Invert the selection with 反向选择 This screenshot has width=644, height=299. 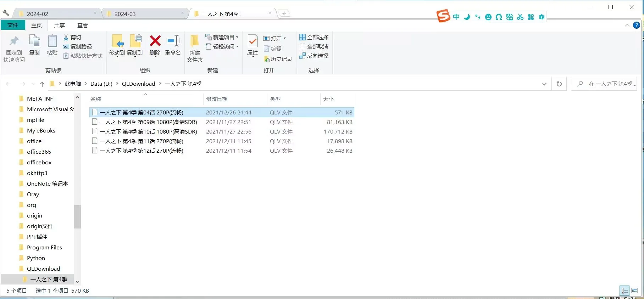pos(314,56)
